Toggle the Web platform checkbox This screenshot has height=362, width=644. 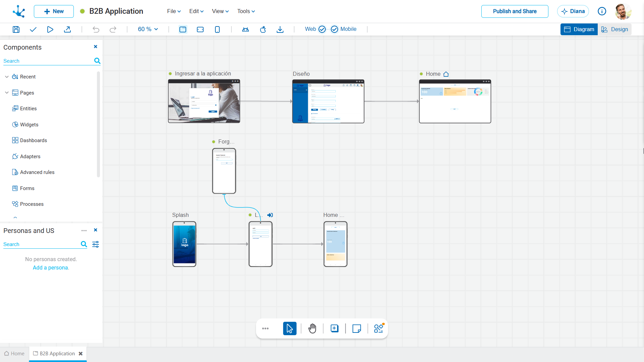pyautogui.click(x=322, y=29)
